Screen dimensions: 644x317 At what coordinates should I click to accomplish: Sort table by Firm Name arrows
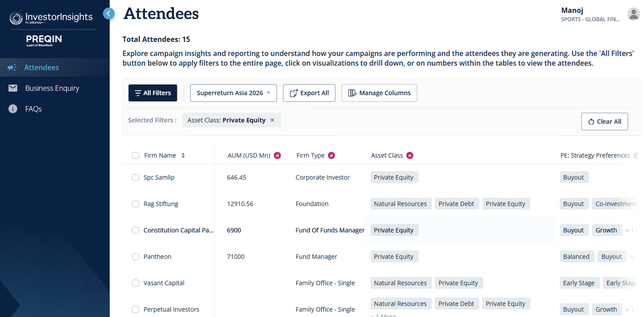pyautogui.click(x=183, y=155)
